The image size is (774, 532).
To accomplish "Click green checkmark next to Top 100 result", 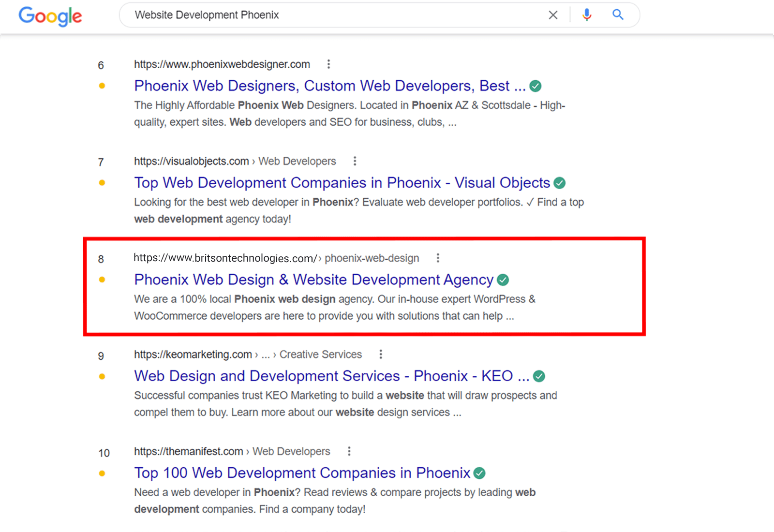I will (x=479, y=473).
